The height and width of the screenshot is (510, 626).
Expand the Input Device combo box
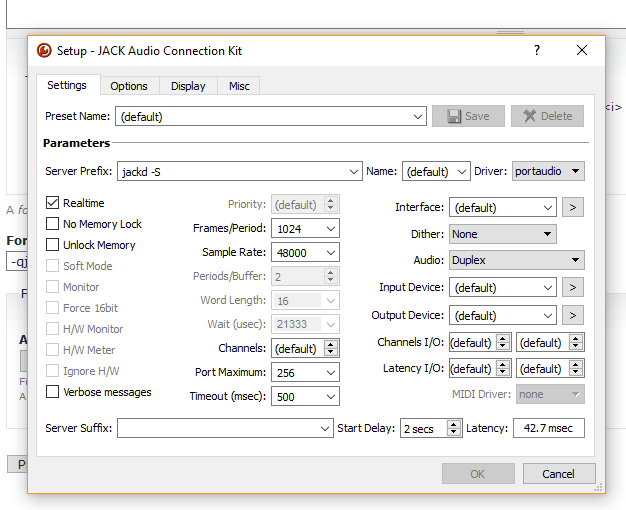coord(548,288)
